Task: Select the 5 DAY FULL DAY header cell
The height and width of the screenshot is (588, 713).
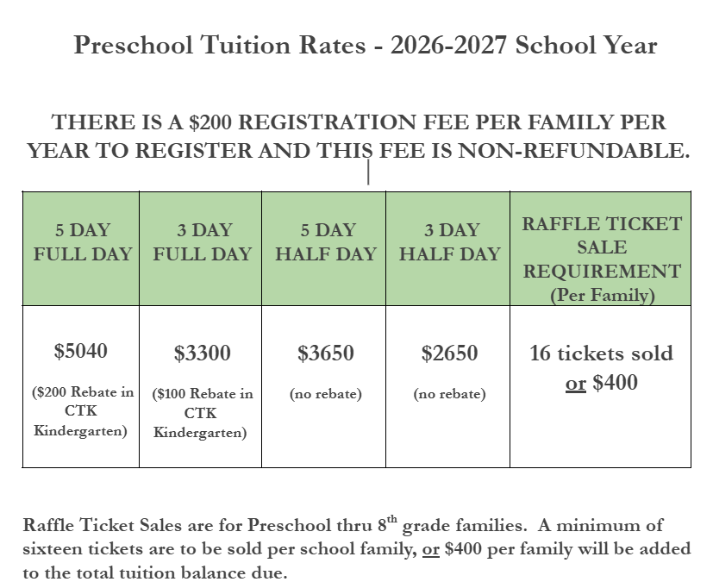Action: click(x=81, y=248)
